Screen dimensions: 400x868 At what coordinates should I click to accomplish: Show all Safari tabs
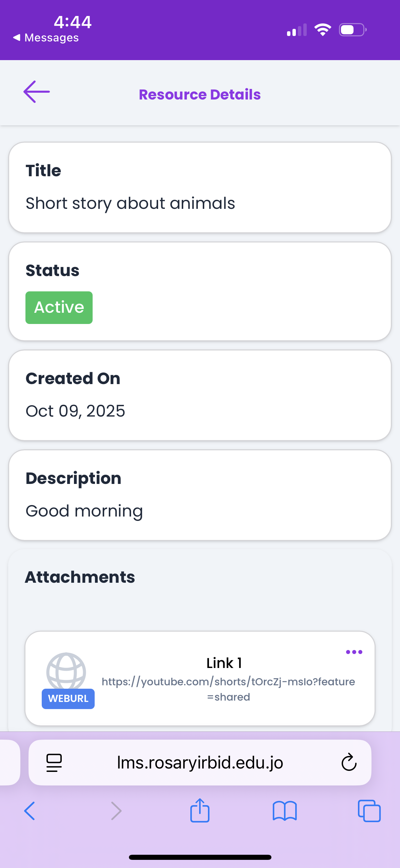click(x=369, y=811)
